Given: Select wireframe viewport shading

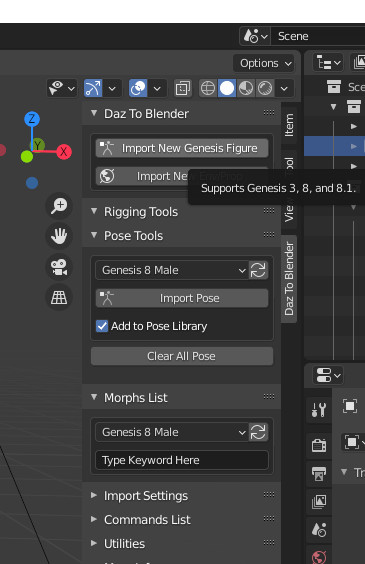Looking at the screenshot, I should click(x=208, y=88).
